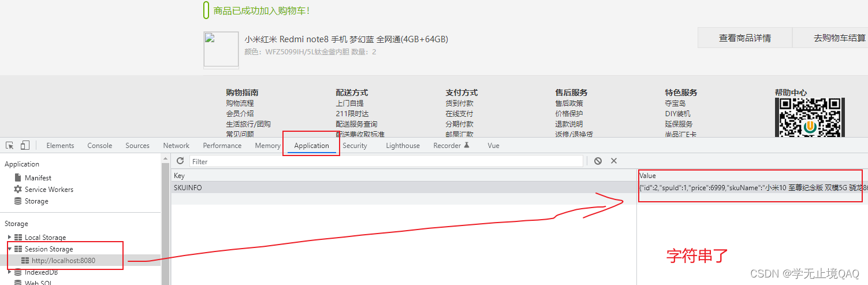Open the Recorder tab
Image resolution: width=868 pixels, height=285 pixels.
452,146
